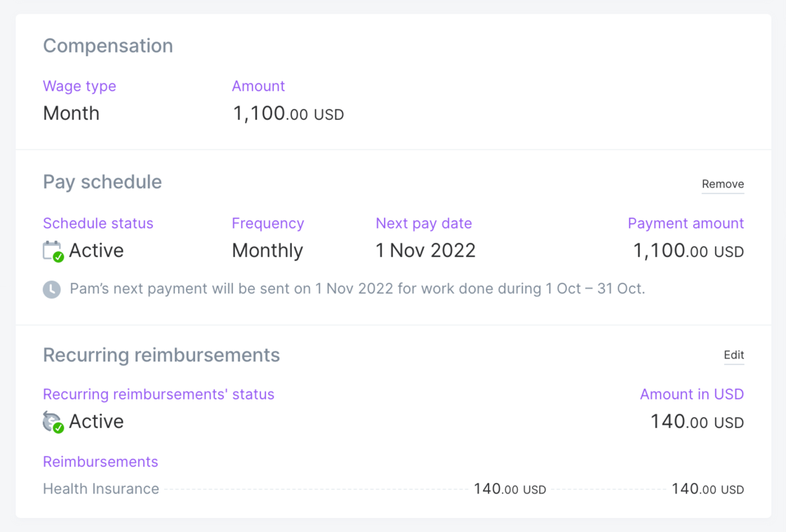Click the recurring reimbursements active status icon
This screenshot has height=532, width=786.
pos(53,422)
